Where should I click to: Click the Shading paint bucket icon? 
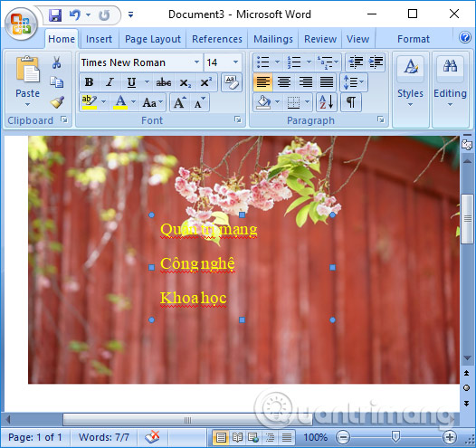click(x=263, y=102)
